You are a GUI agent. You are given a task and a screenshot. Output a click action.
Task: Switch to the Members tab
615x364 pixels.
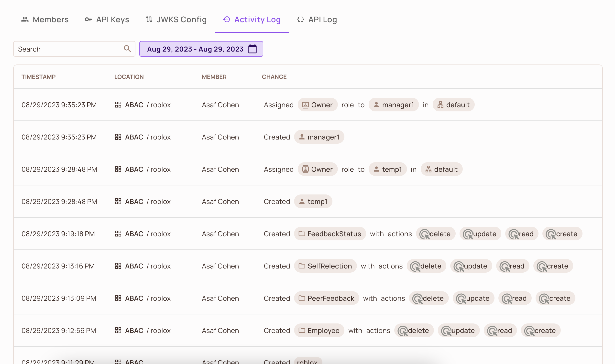51,19
